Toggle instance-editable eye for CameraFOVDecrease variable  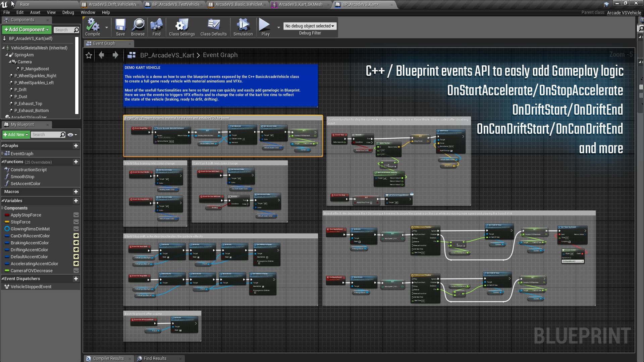pos(76,270)
